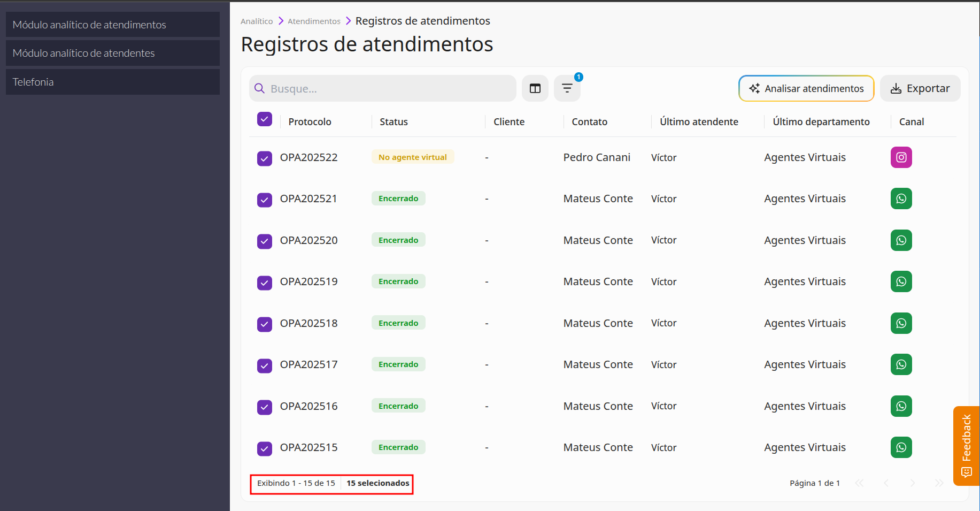The width and height of the screenshot is (980, 511).
Task: Uncheck the row OPA202517
Action: (x=265, y=366)
